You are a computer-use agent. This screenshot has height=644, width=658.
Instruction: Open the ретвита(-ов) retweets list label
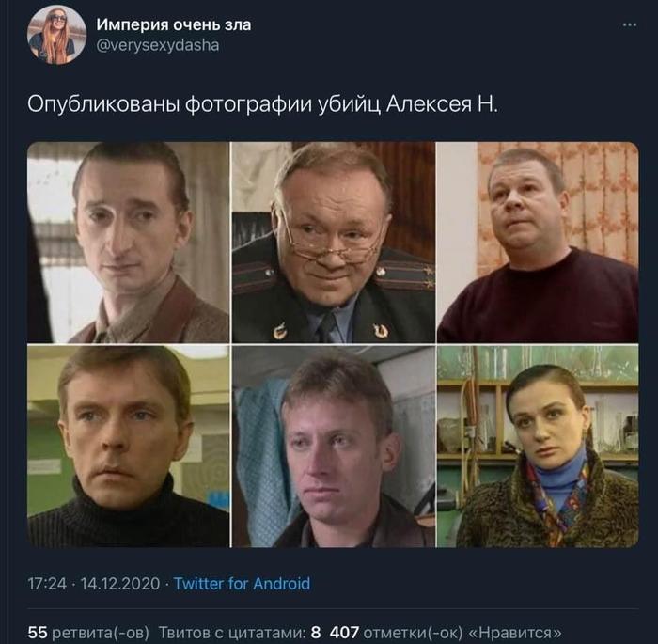[101, 632]
